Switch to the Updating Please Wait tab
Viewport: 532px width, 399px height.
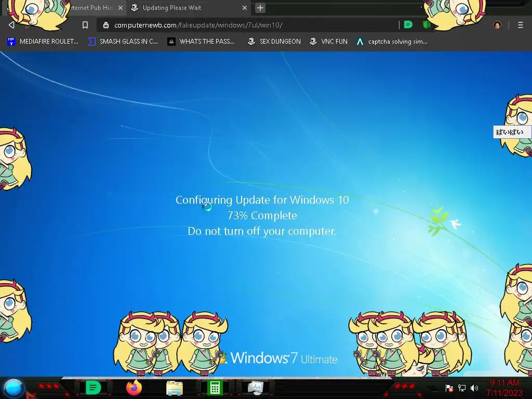[188, 7]
